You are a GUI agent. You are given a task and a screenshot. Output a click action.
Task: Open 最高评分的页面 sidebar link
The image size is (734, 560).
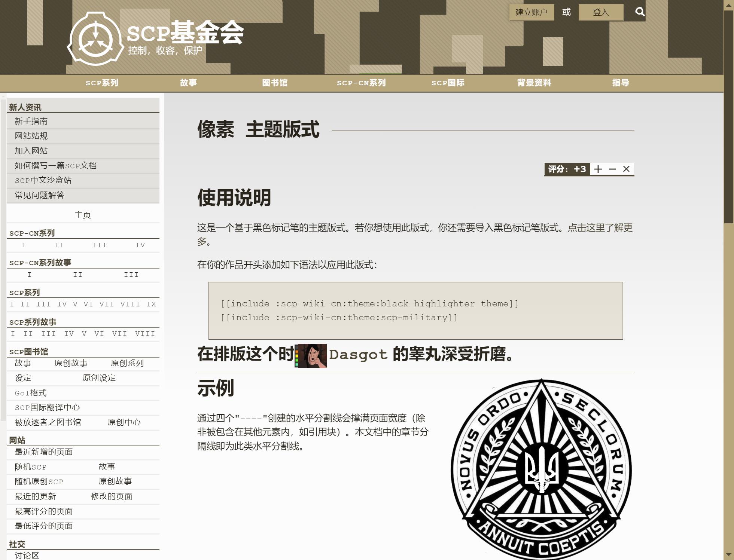tap(43, 511)
